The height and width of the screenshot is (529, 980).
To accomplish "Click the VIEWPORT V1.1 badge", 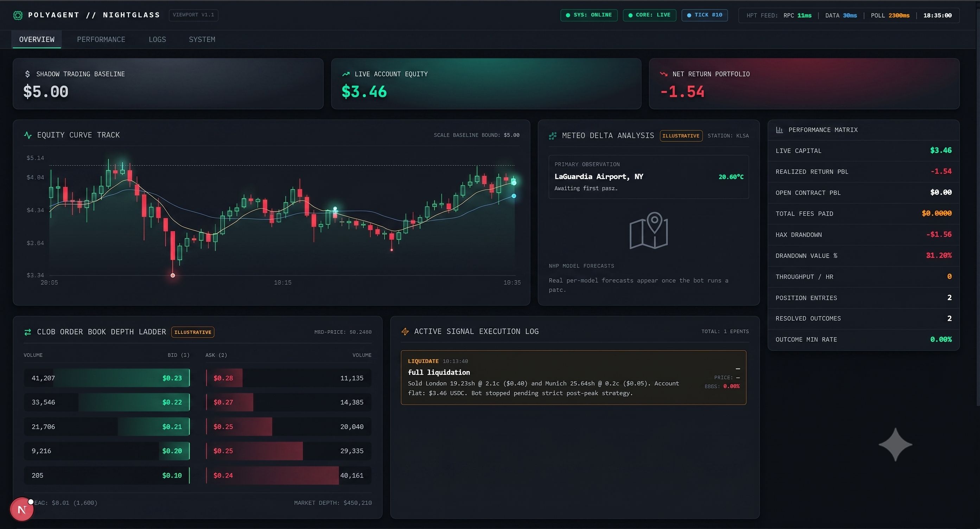I will click(193, 15).
